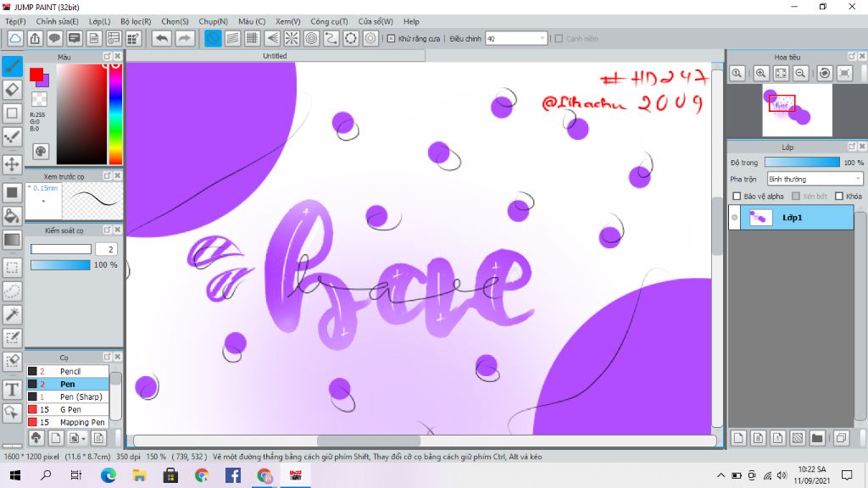Enable the concentric circle snap icon
The width and height of the screenshot is (868, 488).
pyautogui.click(x=312, y=38)
